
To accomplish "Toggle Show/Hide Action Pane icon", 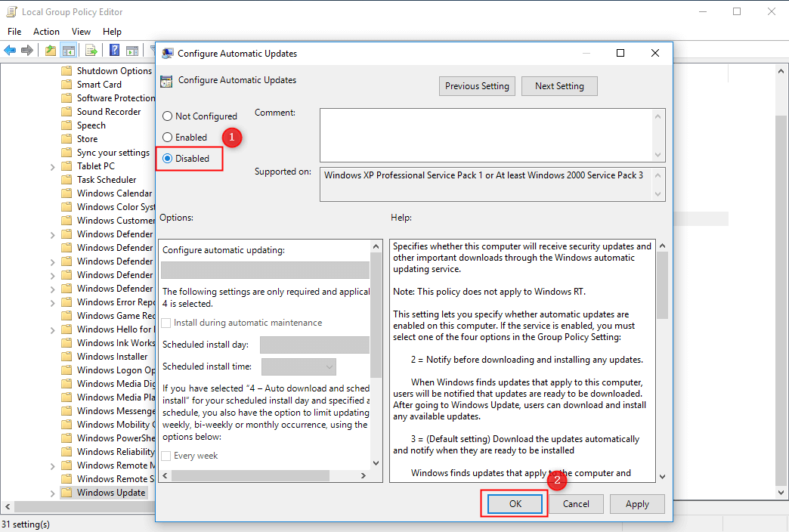I will tap(132, 51).
